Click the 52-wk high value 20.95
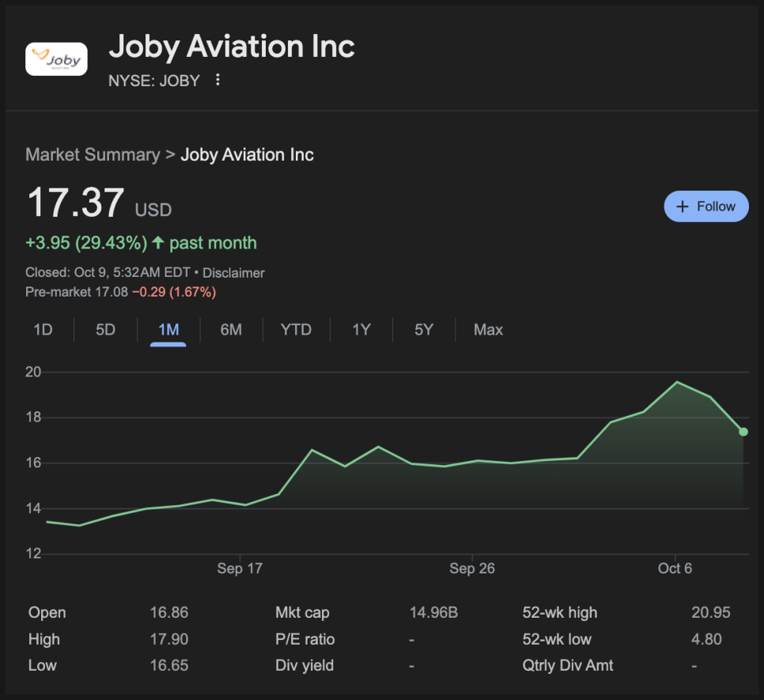The image size is (764, 700). click(710, 613)
